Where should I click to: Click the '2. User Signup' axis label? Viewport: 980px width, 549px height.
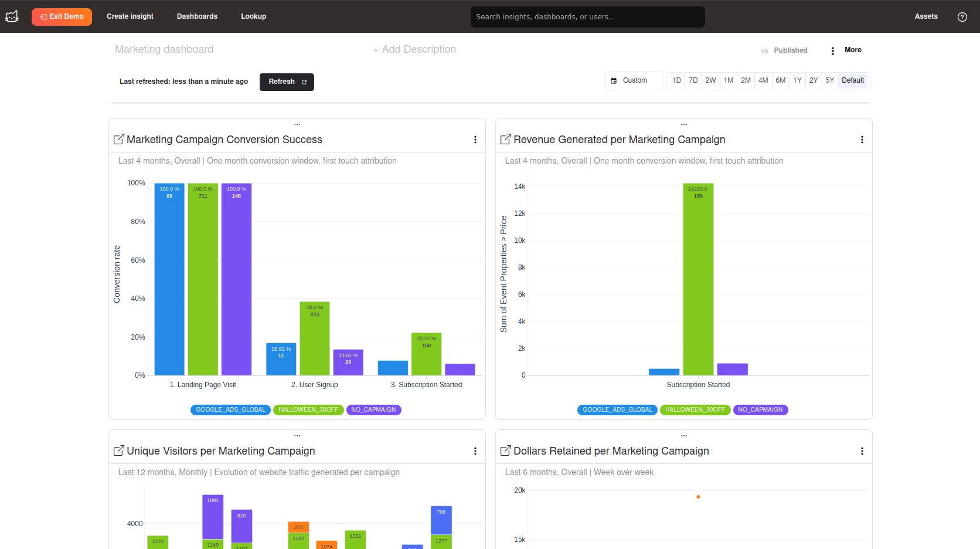tap(315, 385)
